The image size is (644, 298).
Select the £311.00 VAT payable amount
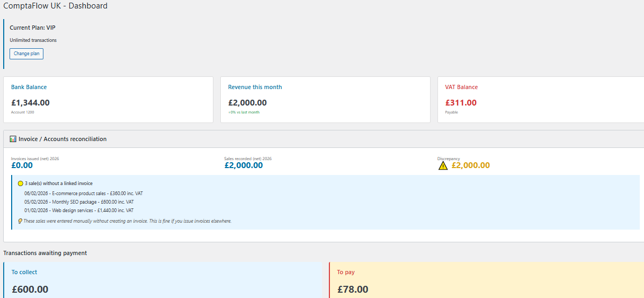click(x=461, y=103)
